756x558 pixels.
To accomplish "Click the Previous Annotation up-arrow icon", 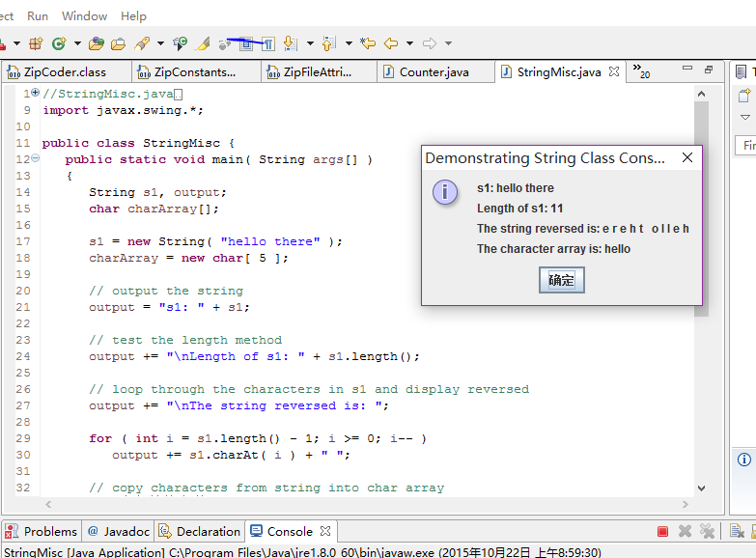I will (329, 43).
